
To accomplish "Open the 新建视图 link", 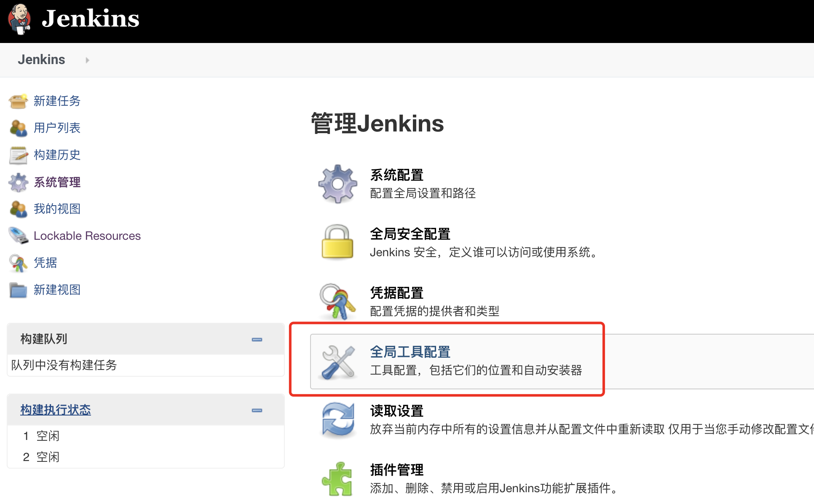I will [x=57, y=290].
